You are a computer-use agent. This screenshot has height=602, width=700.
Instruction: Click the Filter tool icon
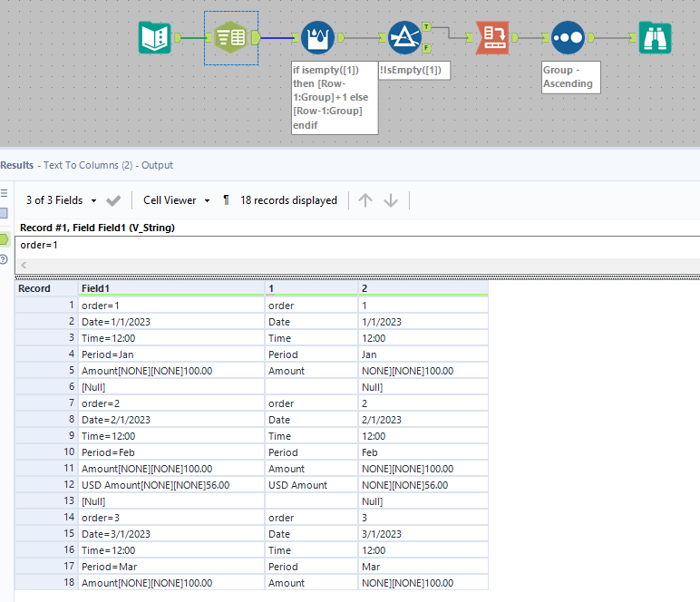402,37
